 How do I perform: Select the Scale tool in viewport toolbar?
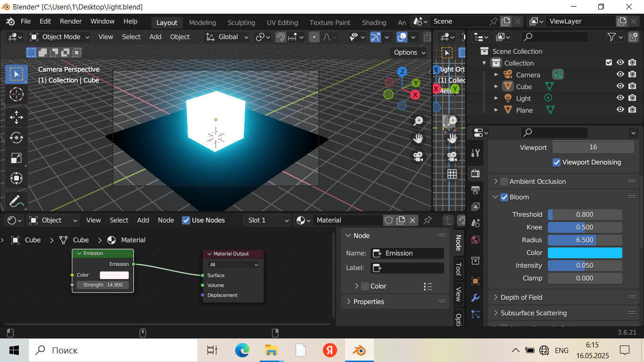(17, 158)
